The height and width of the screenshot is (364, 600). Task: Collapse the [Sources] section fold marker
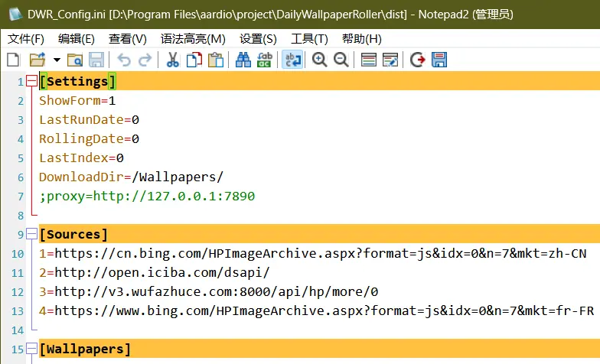31,234
